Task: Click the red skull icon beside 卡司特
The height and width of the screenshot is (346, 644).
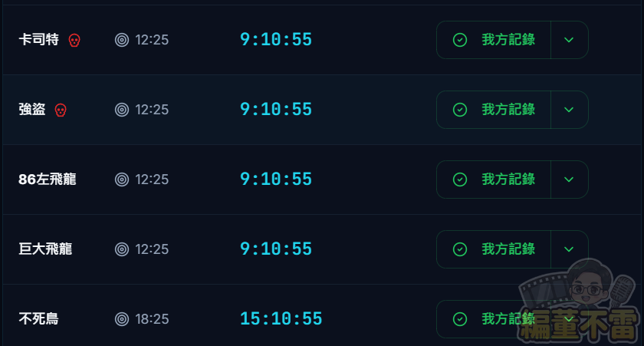Action: 74,40
